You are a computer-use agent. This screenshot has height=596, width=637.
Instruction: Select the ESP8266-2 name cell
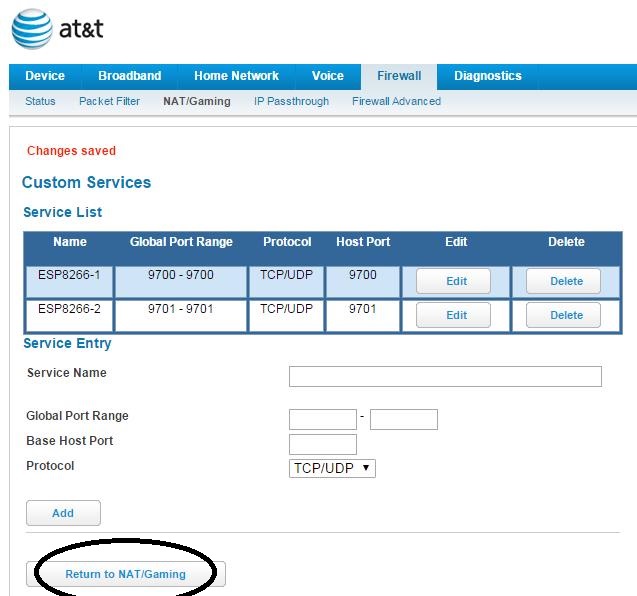pyautogui.click(x=69, y=316)
